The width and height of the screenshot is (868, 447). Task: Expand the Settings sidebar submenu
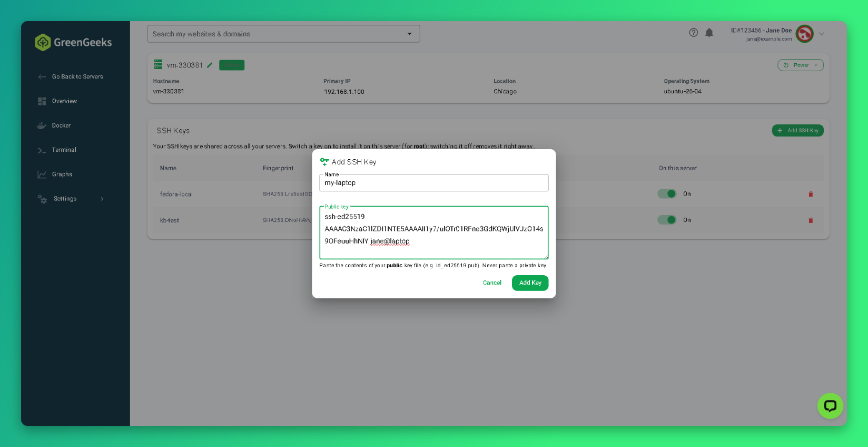(71, 199)
